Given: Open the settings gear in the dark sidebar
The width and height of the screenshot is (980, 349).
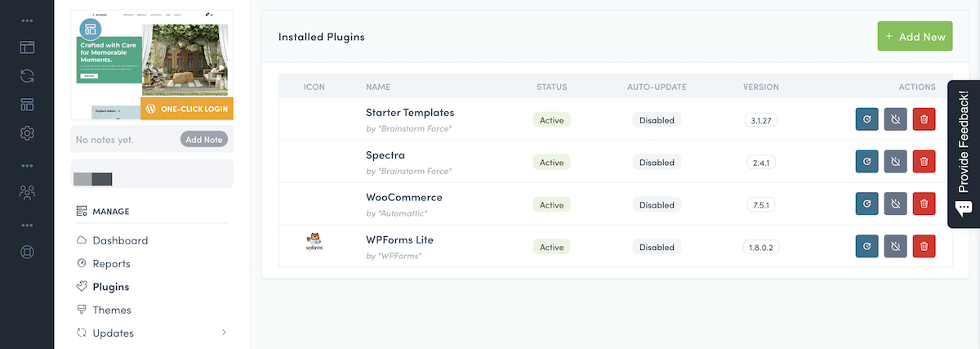Looking at the screenshot, I should (27, 133).
